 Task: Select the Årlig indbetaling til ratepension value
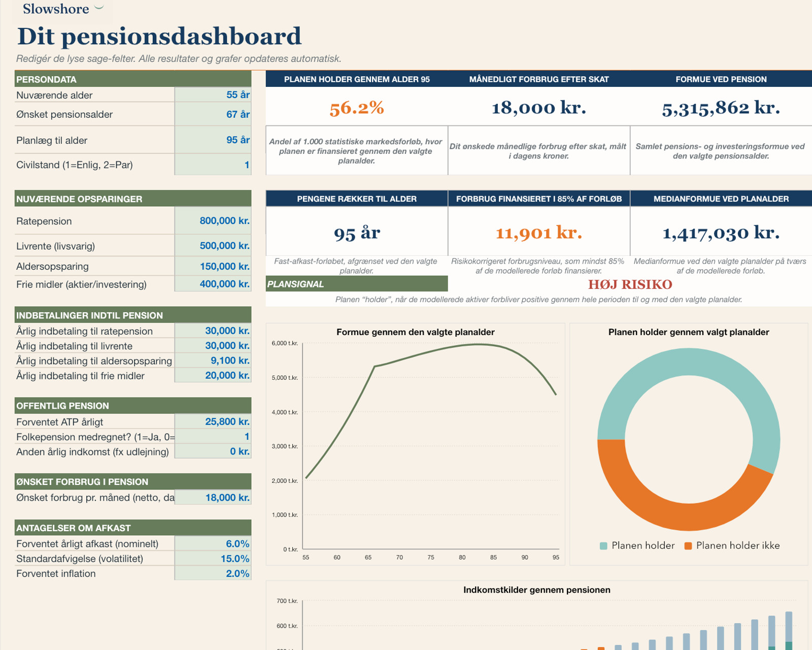tap(213, 331)
